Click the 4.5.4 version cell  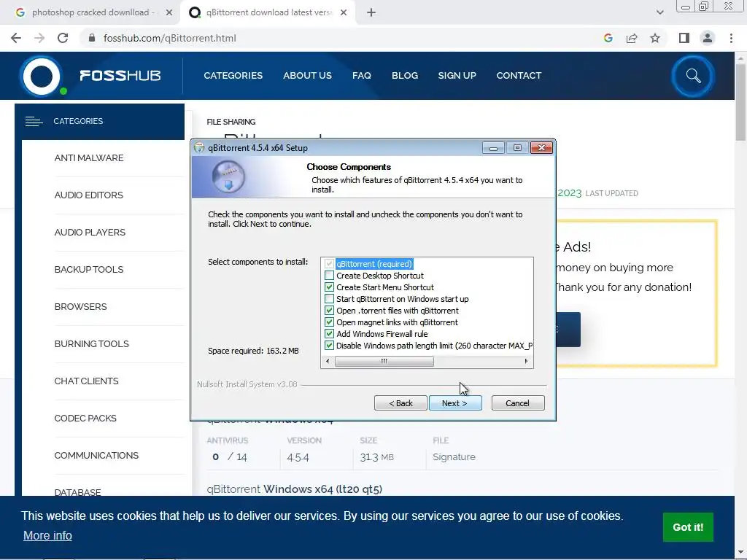(x=298, y=457)
